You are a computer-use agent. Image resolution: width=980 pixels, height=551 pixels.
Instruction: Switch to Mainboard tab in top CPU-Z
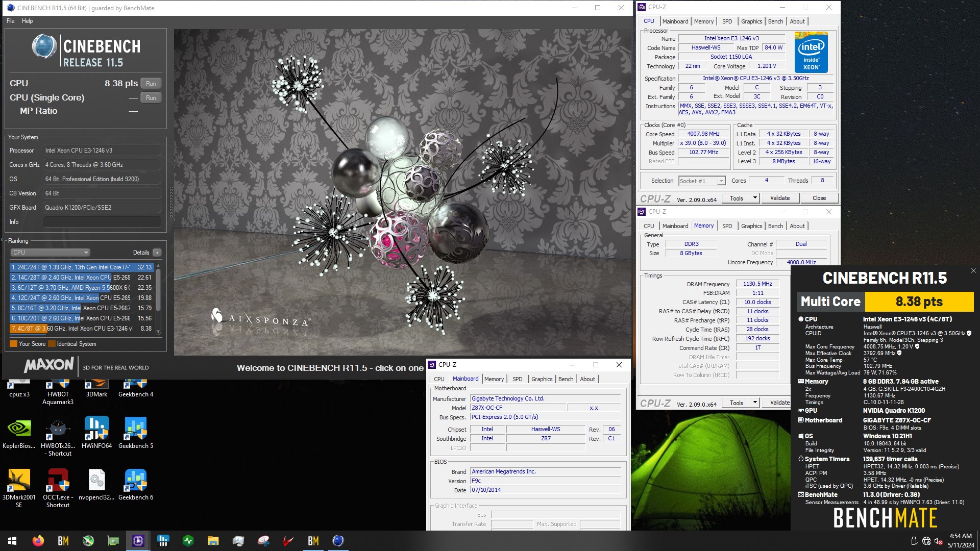[675, 21]
